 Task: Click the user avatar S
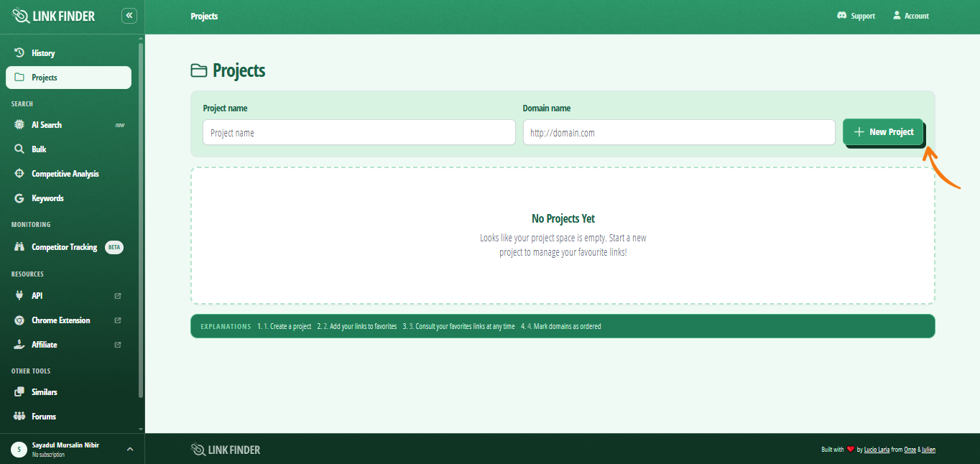coord(19,450)
